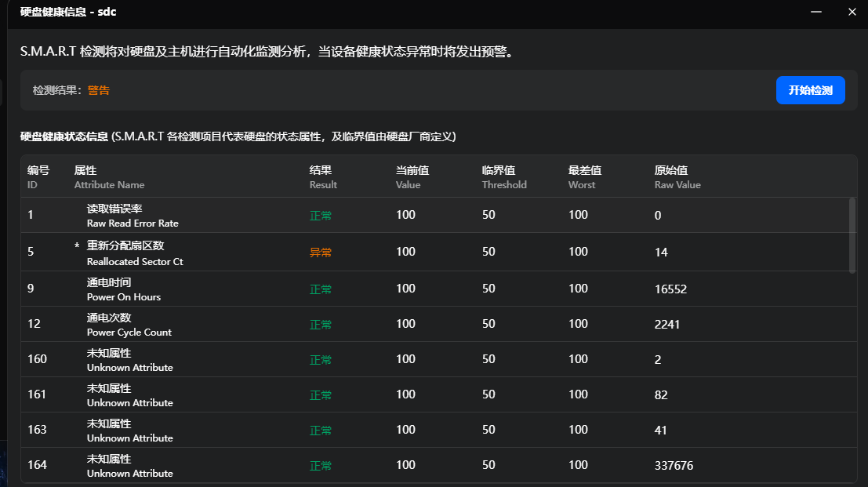Viewport: 868px width, 487px height.
Task: Click ID 164 in the table
Action: [x=37, y=465]
